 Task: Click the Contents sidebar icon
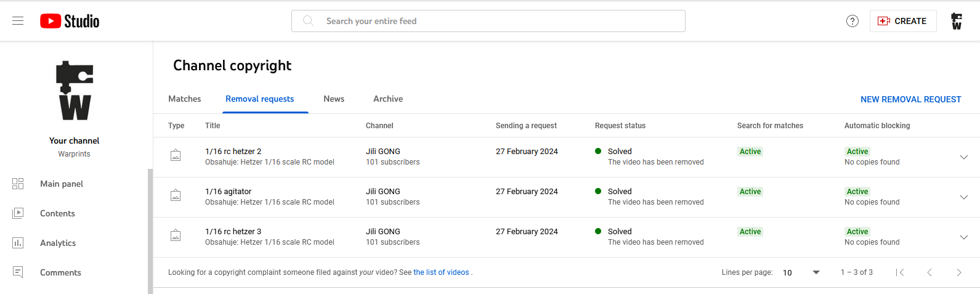(18, 213)
